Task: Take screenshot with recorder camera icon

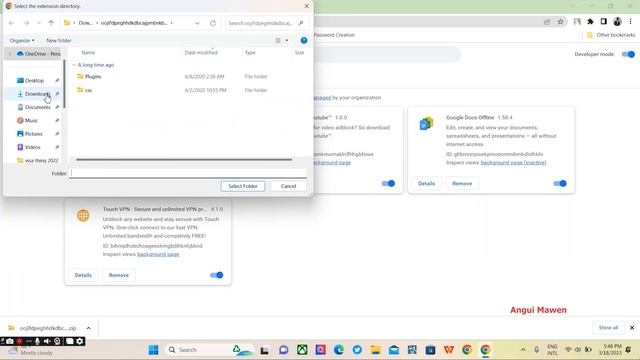Action: [x=10, y=341]
